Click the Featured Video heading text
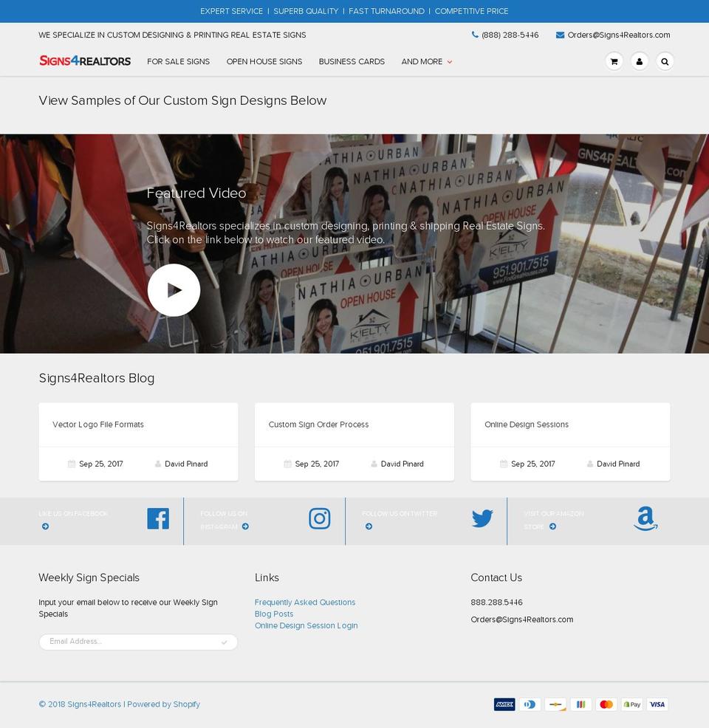 pyautogui.click(x=196, y=193)
